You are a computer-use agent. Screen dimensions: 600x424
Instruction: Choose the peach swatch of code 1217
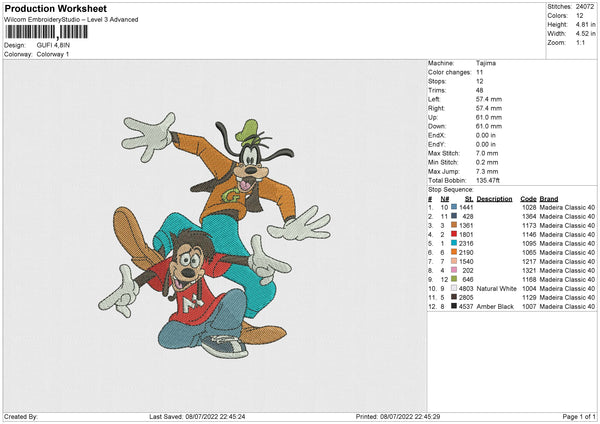[454, 261]
